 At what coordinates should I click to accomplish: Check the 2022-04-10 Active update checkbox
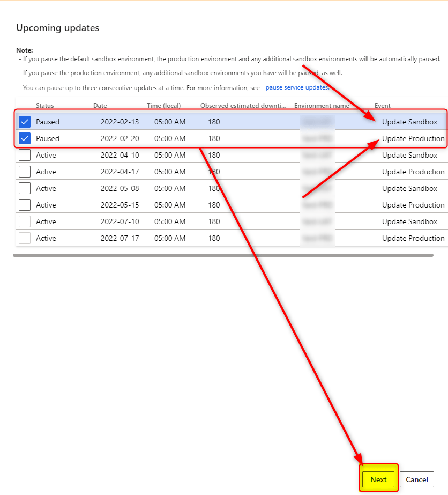coord(25,155)
